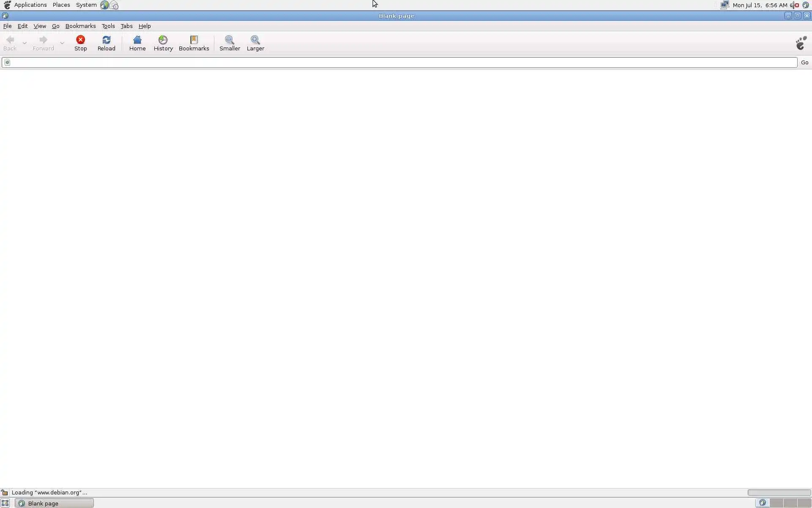Open the Applications menu

pyautogui.click(x=30, y=5)
